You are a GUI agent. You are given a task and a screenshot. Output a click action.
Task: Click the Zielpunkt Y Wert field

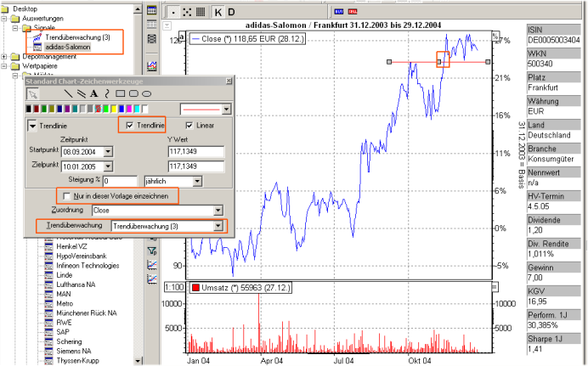196,166
